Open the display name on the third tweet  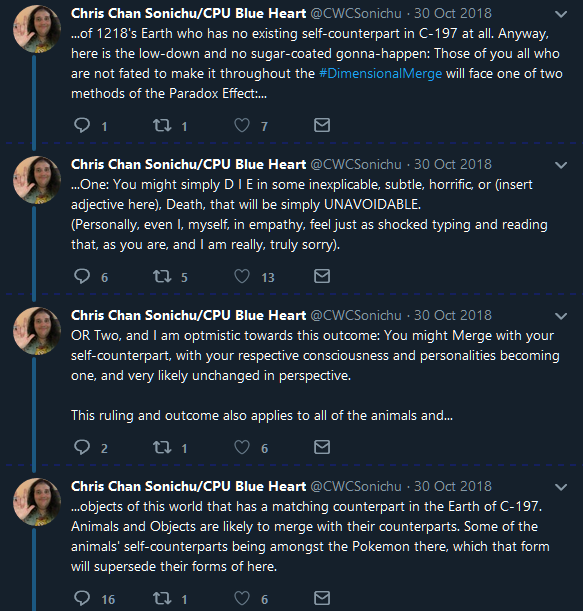pos(189,315)
